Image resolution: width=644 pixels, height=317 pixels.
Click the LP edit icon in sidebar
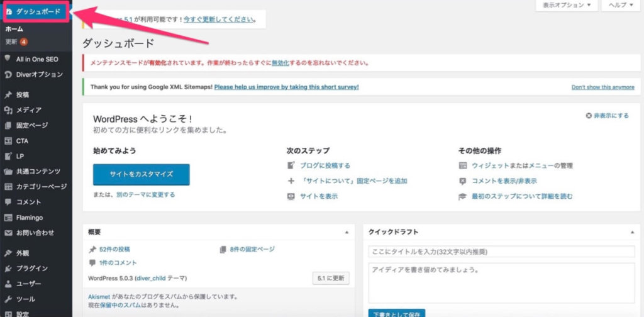(x=8, y=156)
